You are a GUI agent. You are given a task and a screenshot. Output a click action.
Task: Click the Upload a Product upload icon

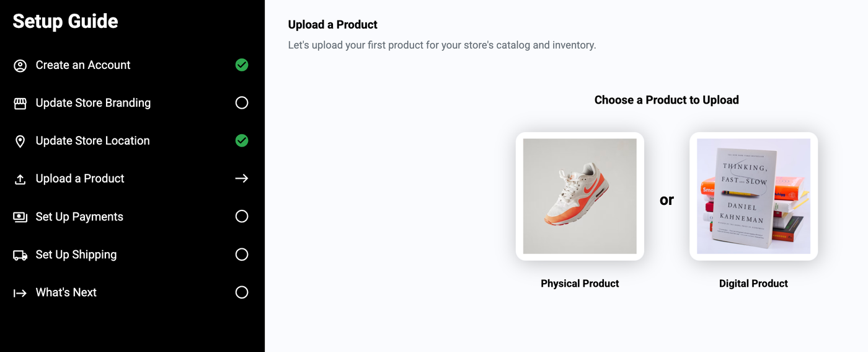coord(20,179)
